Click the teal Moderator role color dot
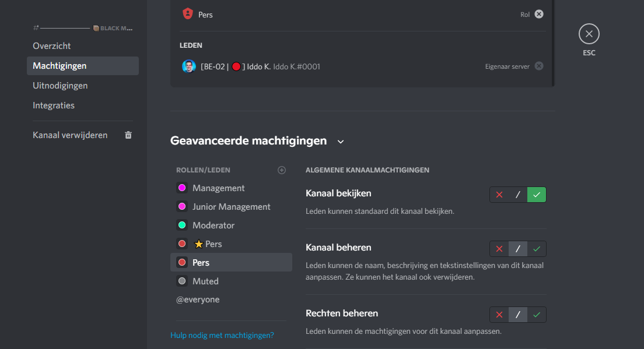 tap(182, 225)
